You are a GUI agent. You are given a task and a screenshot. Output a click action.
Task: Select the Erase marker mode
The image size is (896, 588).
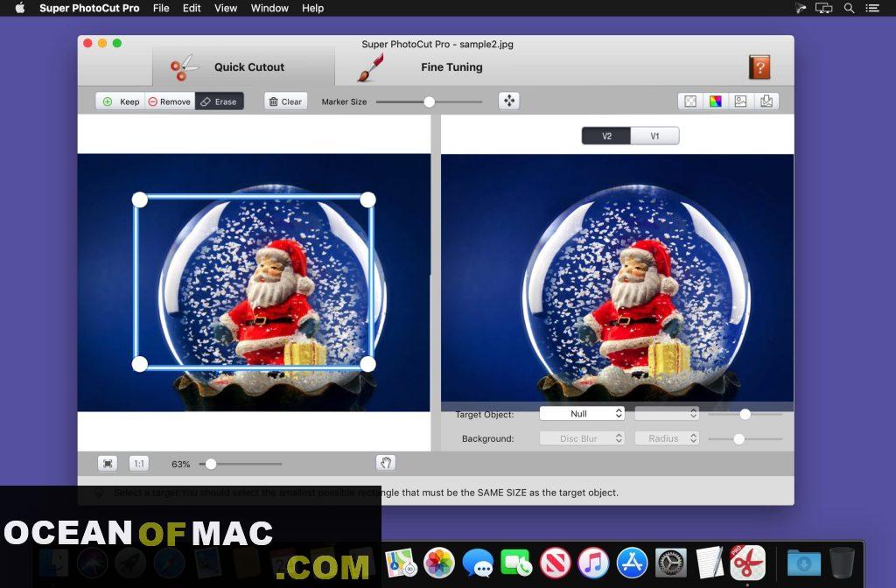click(x=220, y=101)
